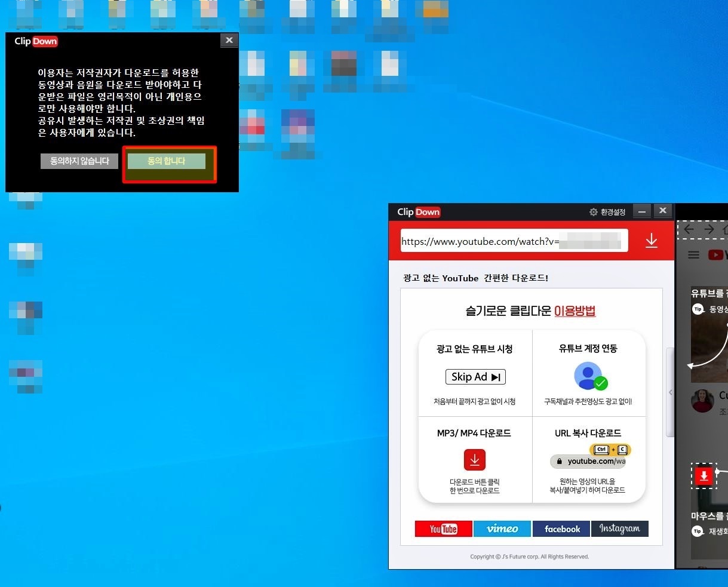Click the youtube.com URL pill graphic
Image resolution: width=728 pixels, height=587 pixels.
[x=588, y=461]
